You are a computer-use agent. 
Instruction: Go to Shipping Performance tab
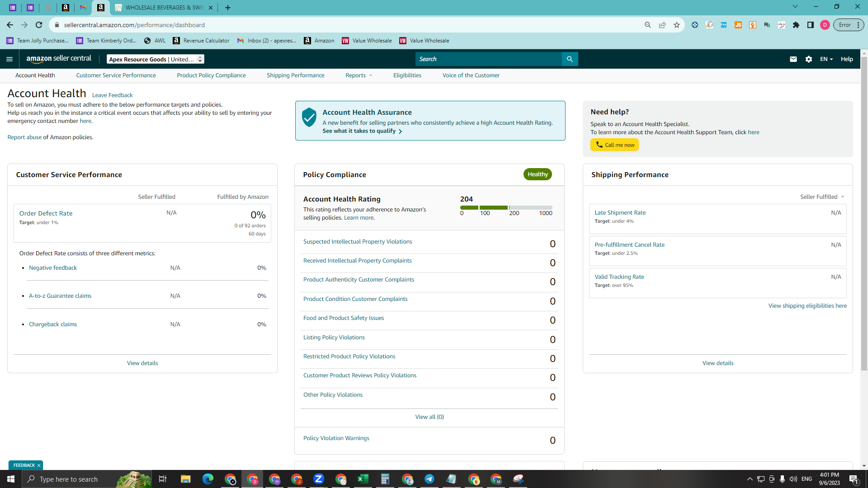point(295,75)
